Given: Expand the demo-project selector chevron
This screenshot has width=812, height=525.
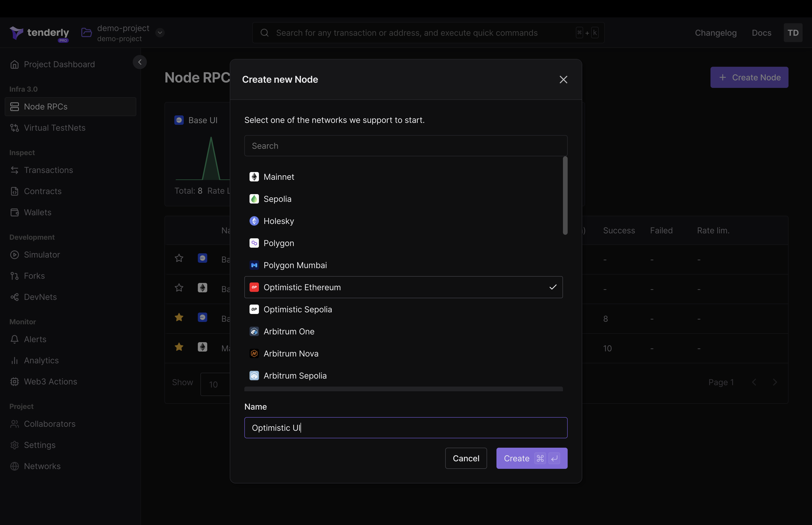Looking at the screenshot, I should 160,33.
